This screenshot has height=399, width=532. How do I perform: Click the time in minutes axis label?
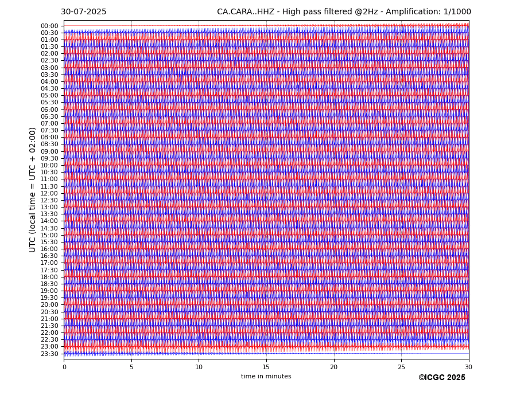pos(266,376)
